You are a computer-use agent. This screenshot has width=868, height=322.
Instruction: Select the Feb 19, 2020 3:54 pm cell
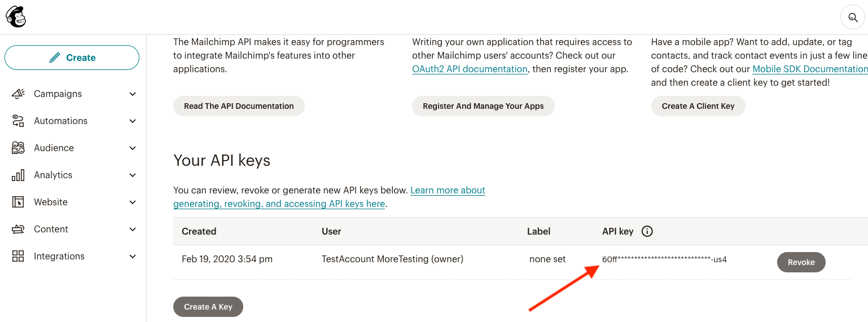pyautogui.click(x=227, y=259)
